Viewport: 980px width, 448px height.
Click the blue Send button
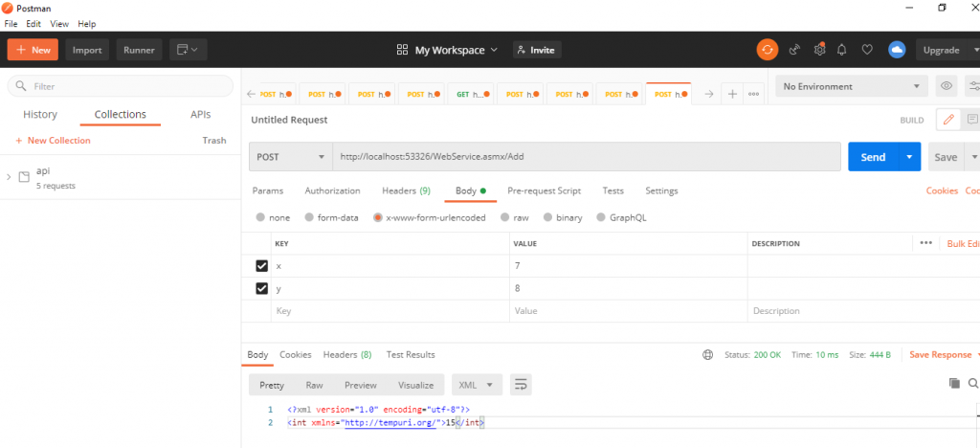872,157
